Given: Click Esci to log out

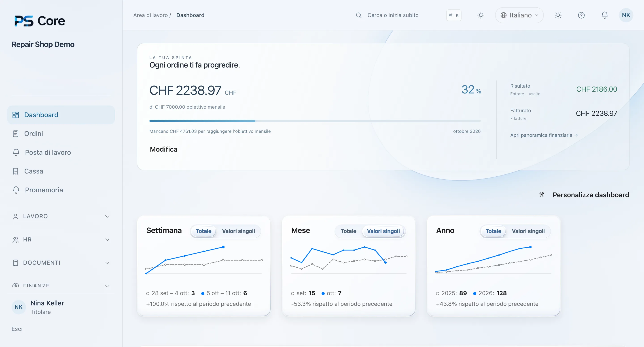Looking at the screenshot, I should pyautogui.click(x=17, y=329).
